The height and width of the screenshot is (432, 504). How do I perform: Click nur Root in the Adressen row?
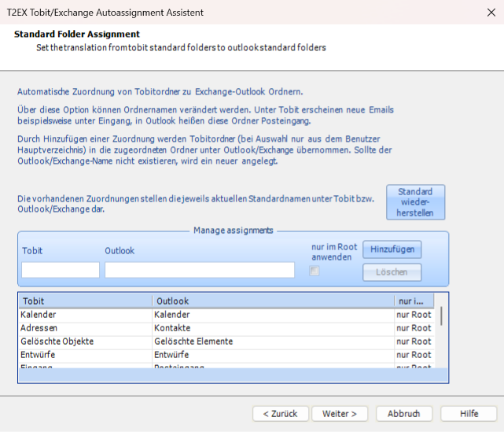[x=414, y=328]
